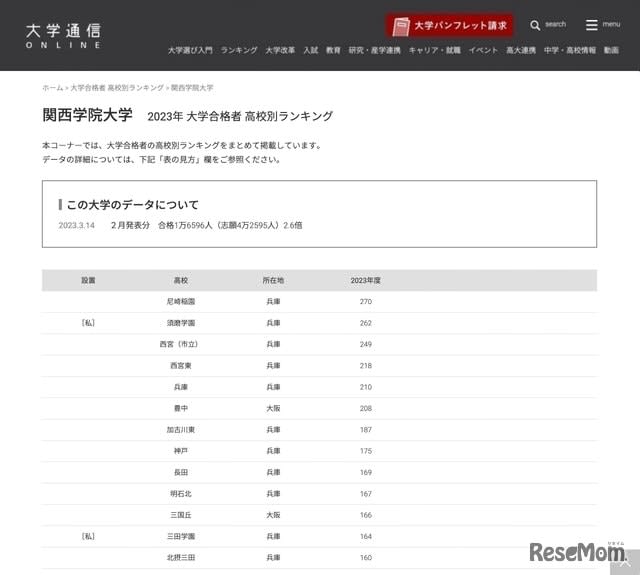The width and height of the screenshot is (640, 575).
Task: Select the 長田 school cell
Action: [x=181, y=472]
